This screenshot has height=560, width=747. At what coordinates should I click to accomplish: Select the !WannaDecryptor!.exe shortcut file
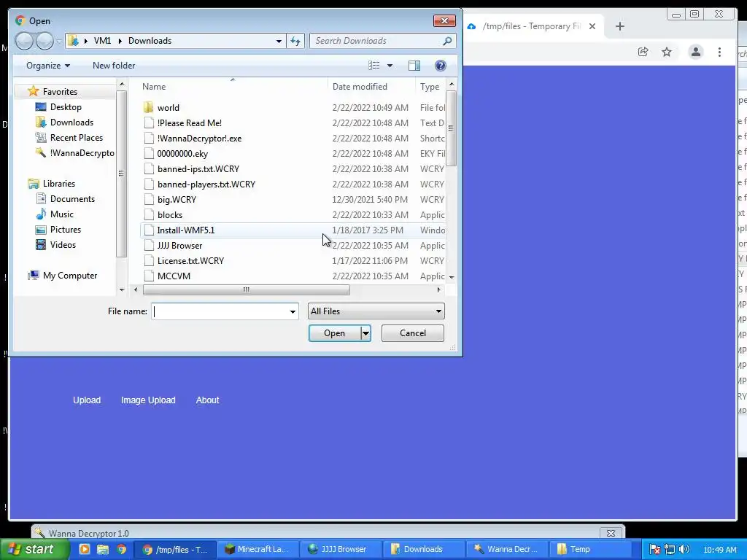[199, 139]
